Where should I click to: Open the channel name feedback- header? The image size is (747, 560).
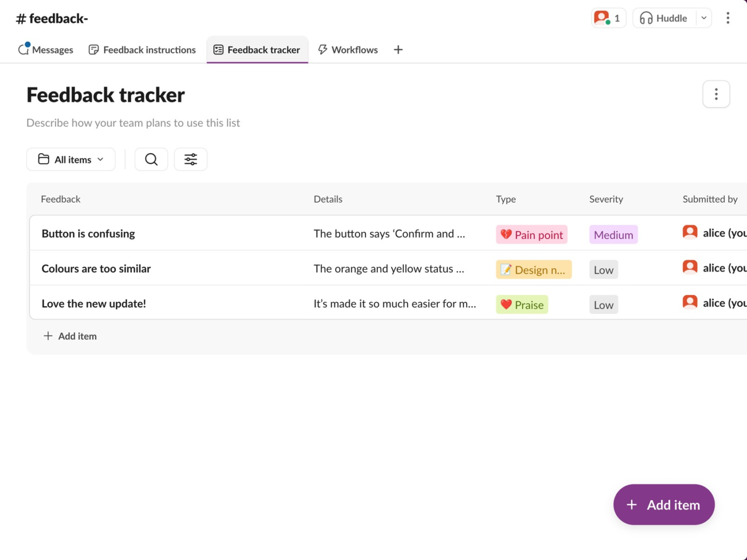52,19
